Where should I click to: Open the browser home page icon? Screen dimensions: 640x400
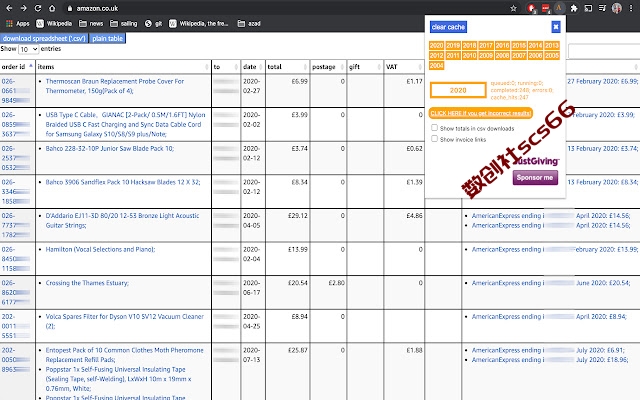coord(52,8)
